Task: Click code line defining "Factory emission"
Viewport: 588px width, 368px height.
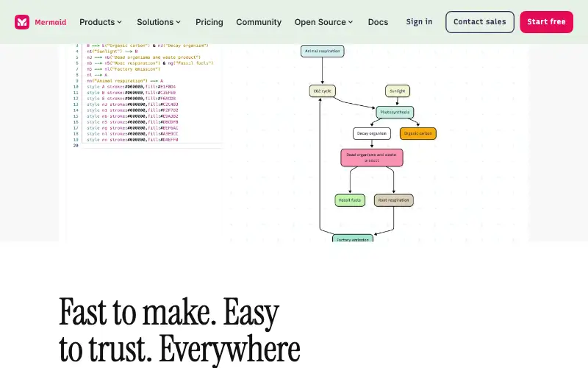Action: click(123, 69)
